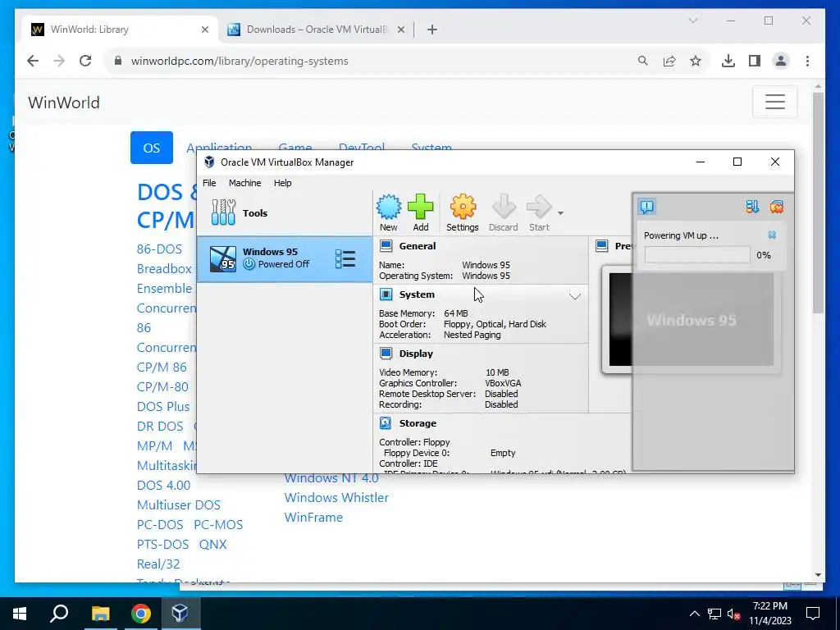
Task: Open the PC-MOS link
Action: coord(218,524)
